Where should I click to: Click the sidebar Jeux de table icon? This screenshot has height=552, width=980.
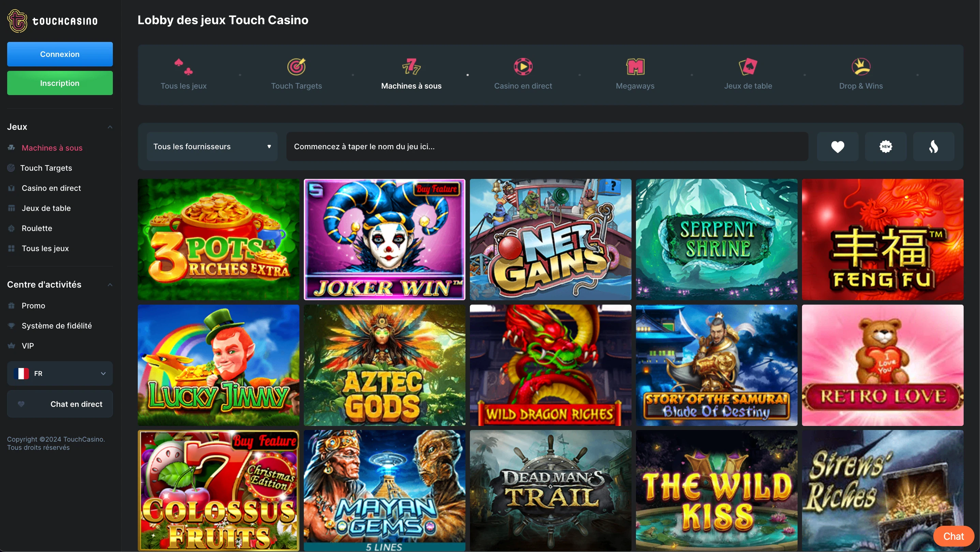pos(11,208)
